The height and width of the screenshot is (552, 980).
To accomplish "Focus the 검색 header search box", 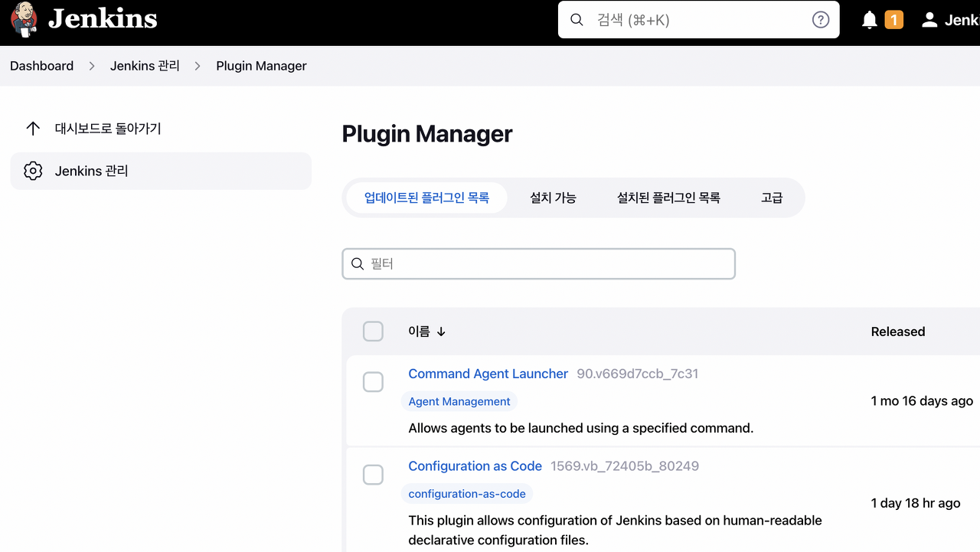I will (699, 20).
